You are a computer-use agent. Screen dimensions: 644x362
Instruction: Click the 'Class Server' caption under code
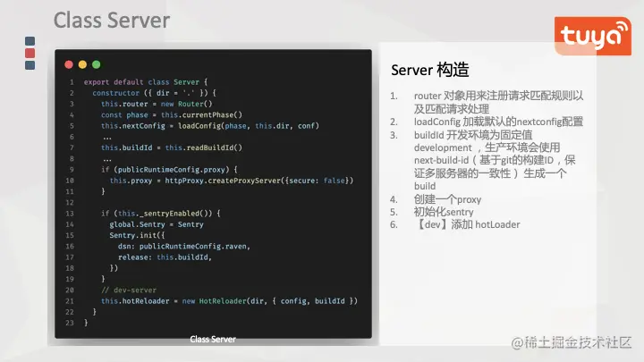click(213, 339)
